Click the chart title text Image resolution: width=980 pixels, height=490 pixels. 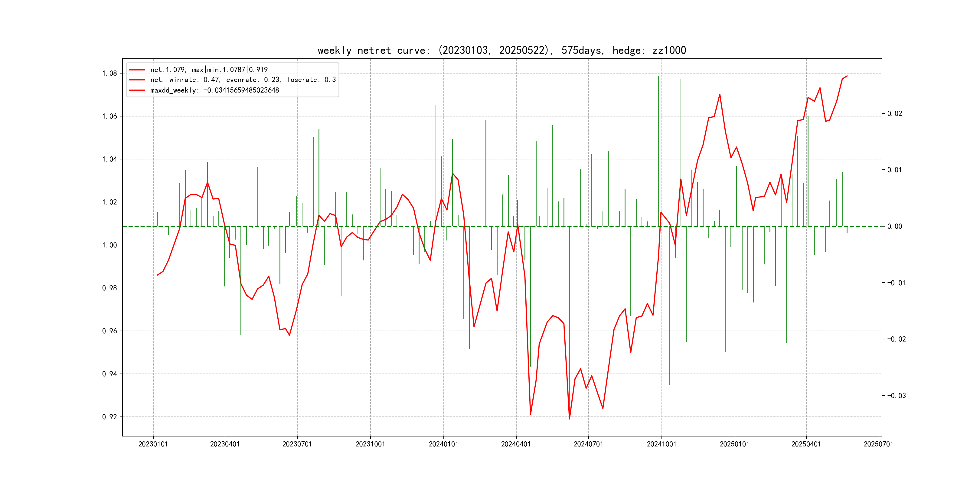[501, 50]
